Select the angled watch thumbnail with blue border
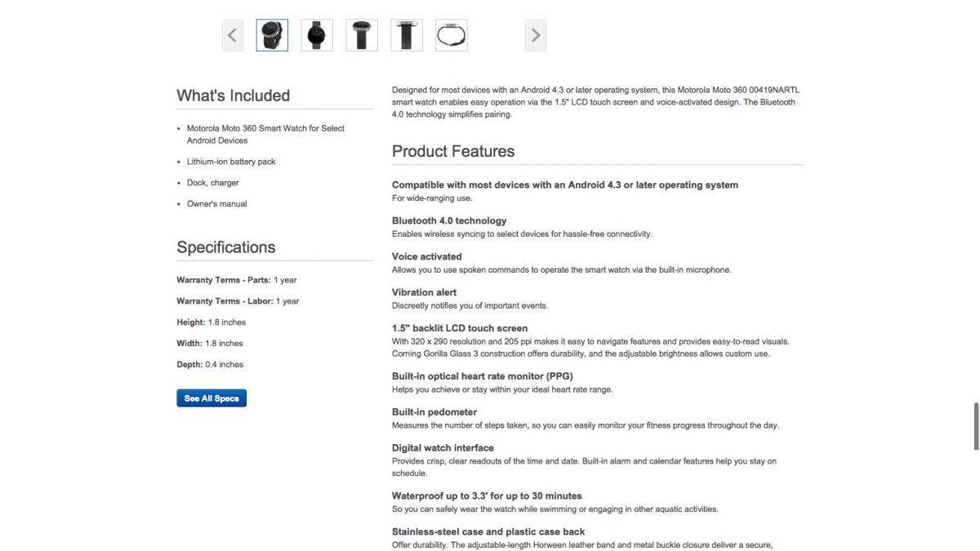The height and width of the screenshot is (551, 980). (272, 35)
